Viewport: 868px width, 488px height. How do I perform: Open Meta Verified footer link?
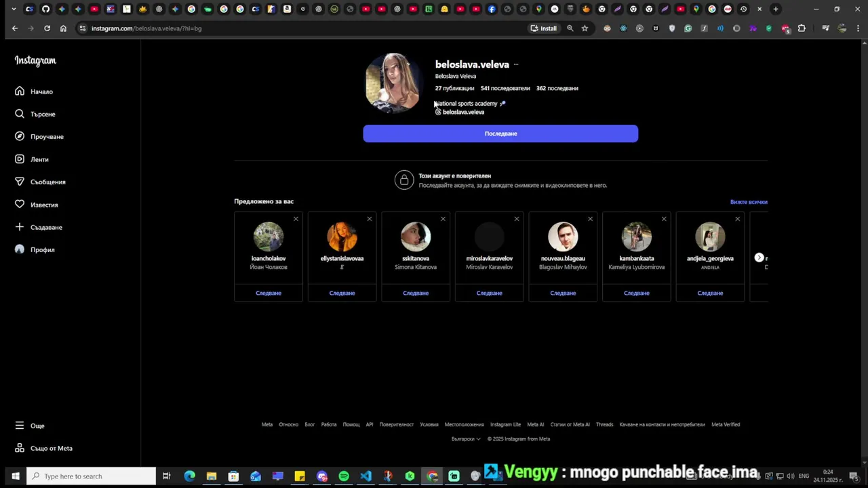coord(726,424)
